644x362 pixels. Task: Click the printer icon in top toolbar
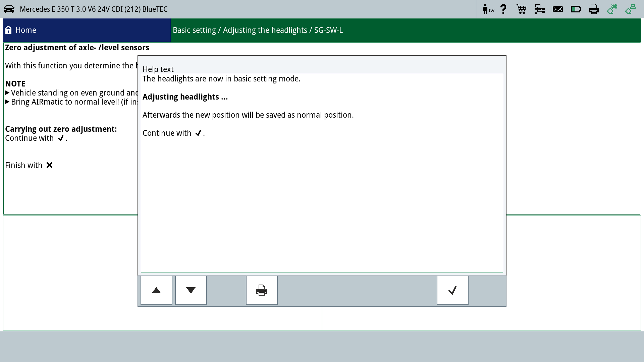click(594, 9)
